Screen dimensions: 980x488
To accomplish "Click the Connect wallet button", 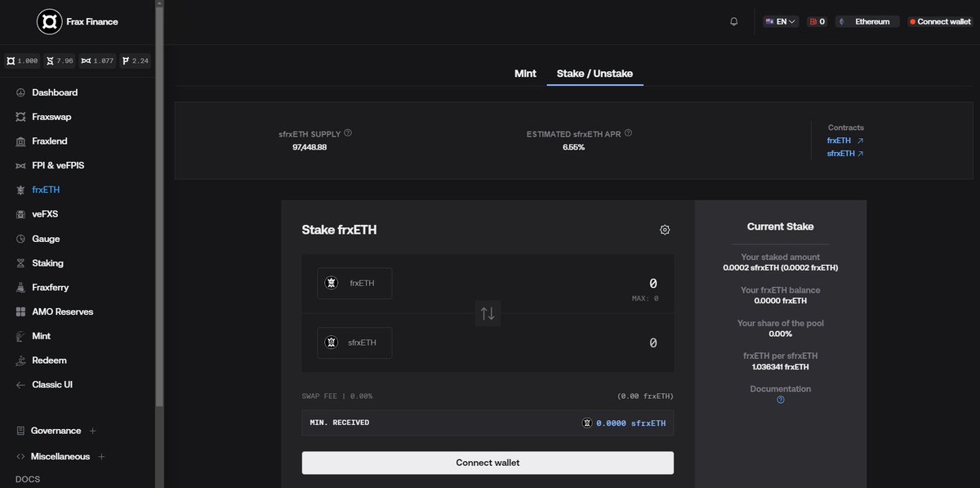I will tap(488, 463).
